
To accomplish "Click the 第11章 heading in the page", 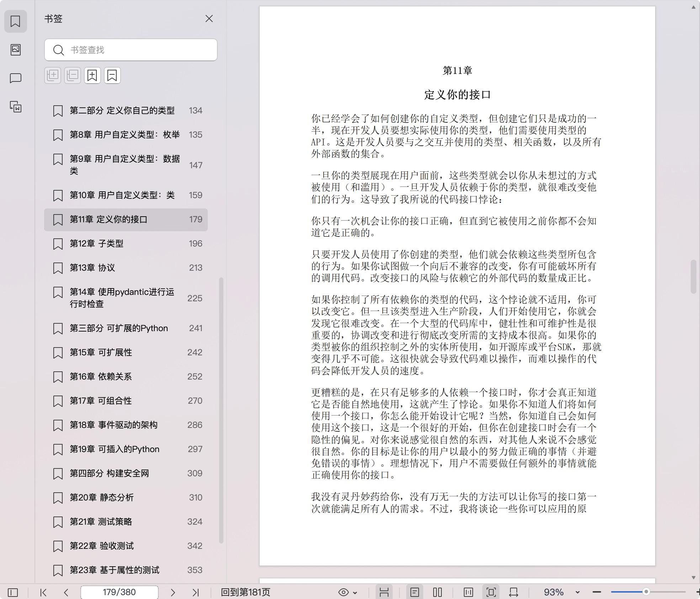I will coord(457,70).
